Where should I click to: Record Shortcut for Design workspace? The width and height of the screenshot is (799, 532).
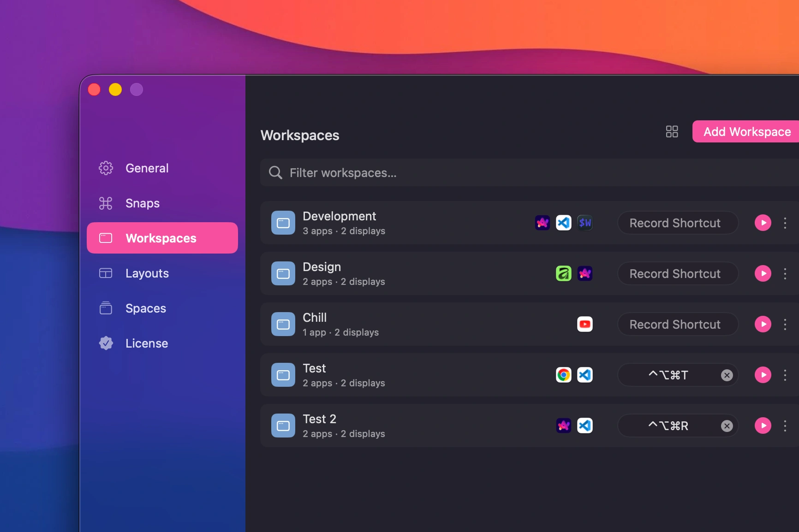(678, 274)
